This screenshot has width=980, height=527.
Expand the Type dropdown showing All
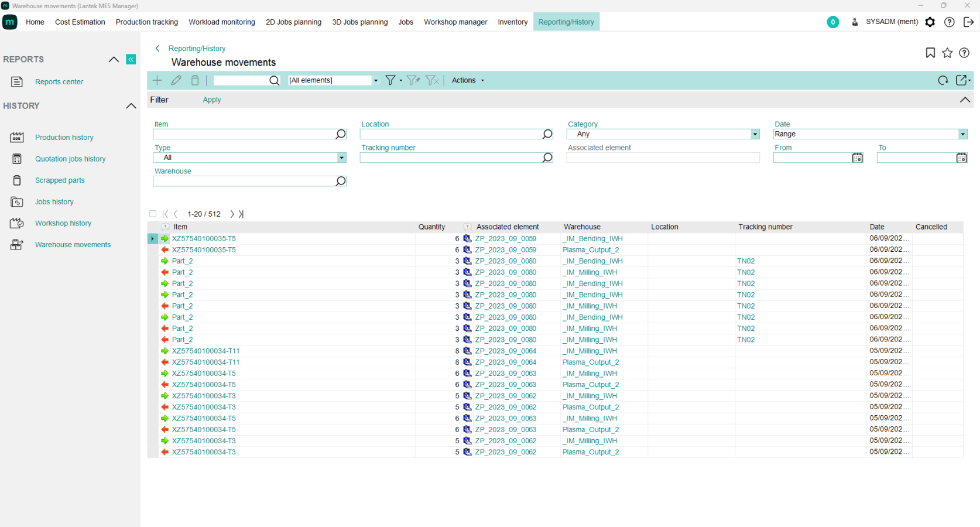click(x=341, y=158)
